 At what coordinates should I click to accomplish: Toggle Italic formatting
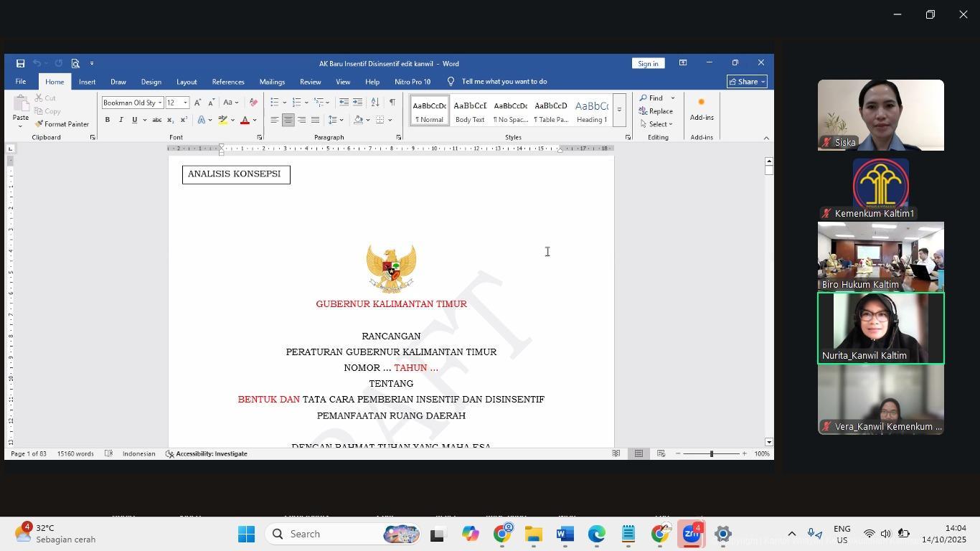(121, 120)
